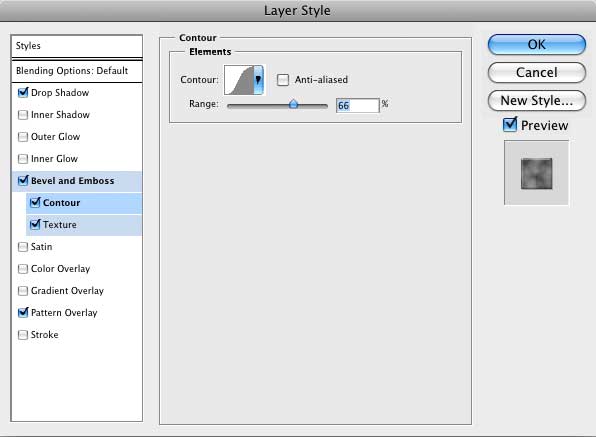This screenshot has height=437, width=596.
Task: Open the contour curve thumbnail editor
Action: pyautogui.click(x=239, y=80)
